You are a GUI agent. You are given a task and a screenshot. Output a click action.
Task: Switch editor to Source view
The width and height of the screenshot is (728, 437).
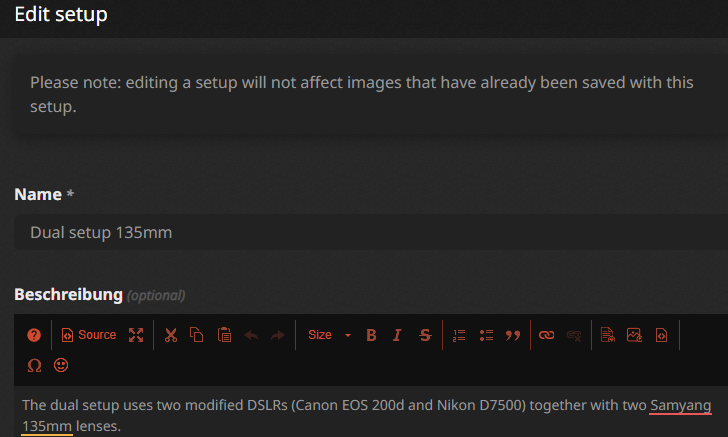coord(89,335)
